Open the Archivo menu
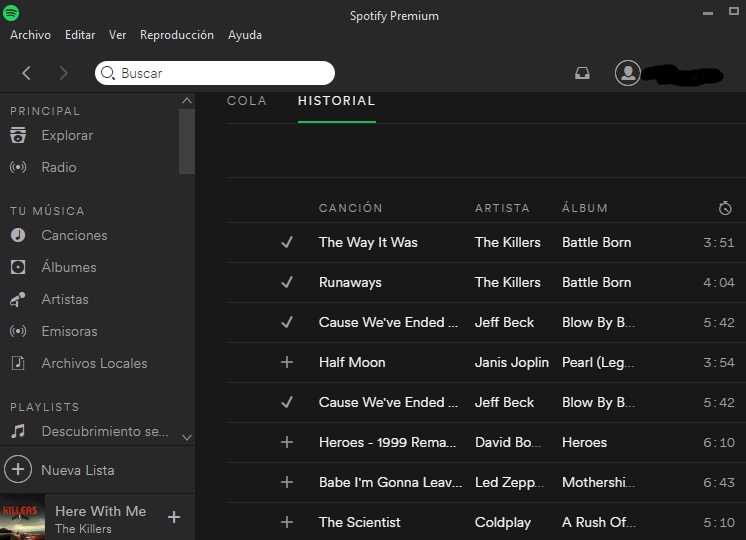This screenshot has height=540, width=746. point(30,35)
